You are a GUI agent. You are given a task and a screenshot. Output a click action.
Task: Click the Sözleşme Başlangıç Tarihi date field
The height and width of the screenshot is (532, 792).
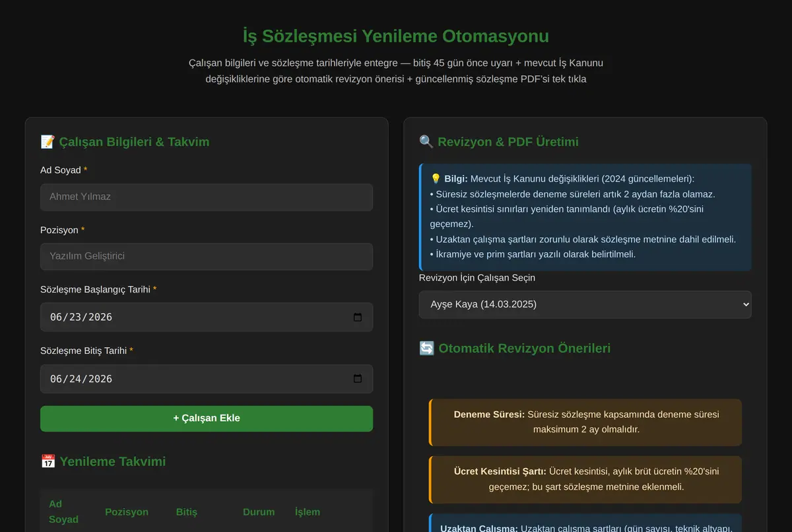click(x=207, y=317)
